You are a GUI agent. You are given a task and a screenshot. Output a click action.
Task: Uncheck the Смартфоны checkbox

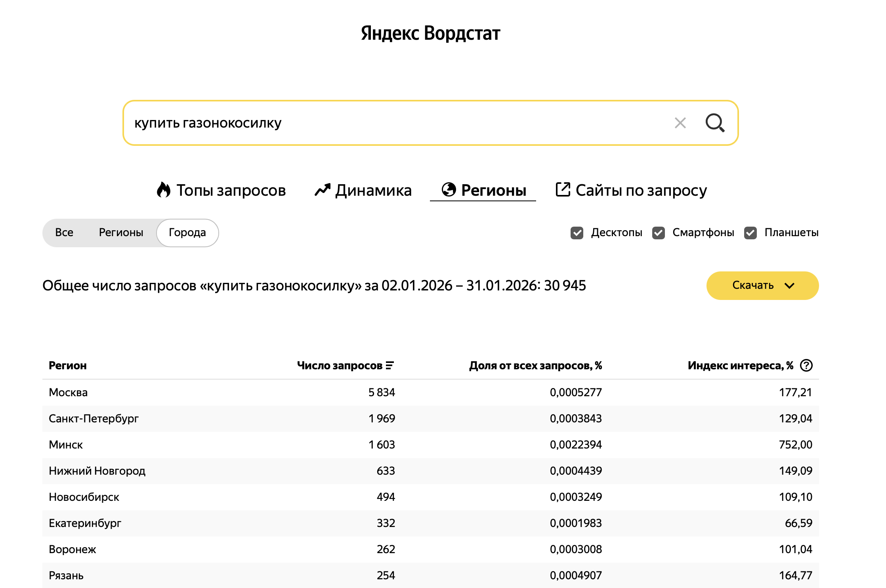tap(658, 233)
